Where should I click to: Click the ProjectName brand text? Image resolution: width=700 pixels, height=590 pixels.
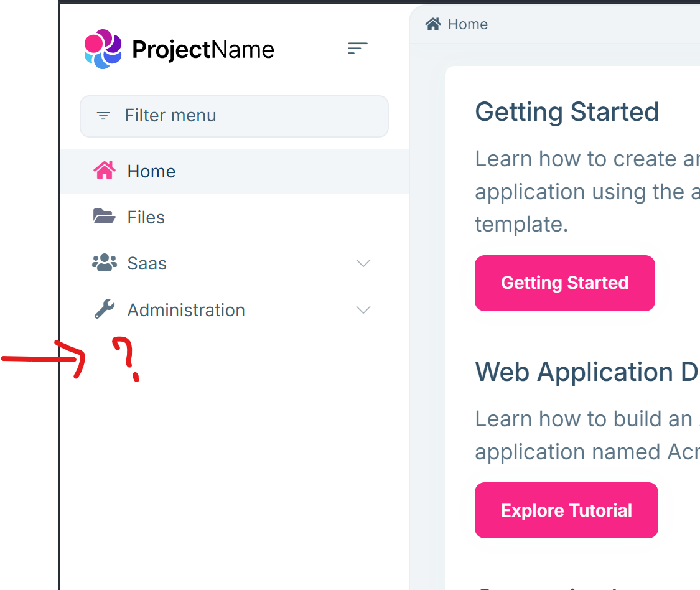tap(203, 50)
